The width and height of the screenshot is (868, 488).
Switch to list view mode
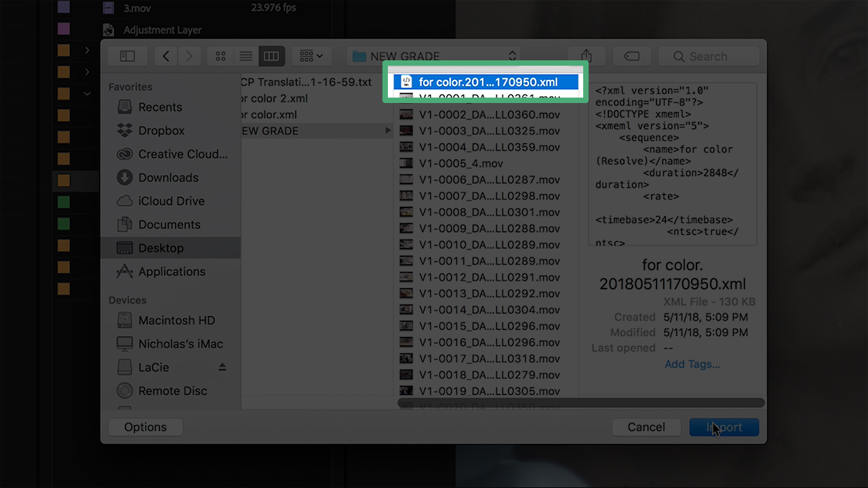pyautogui.click(x=245, y=56)
